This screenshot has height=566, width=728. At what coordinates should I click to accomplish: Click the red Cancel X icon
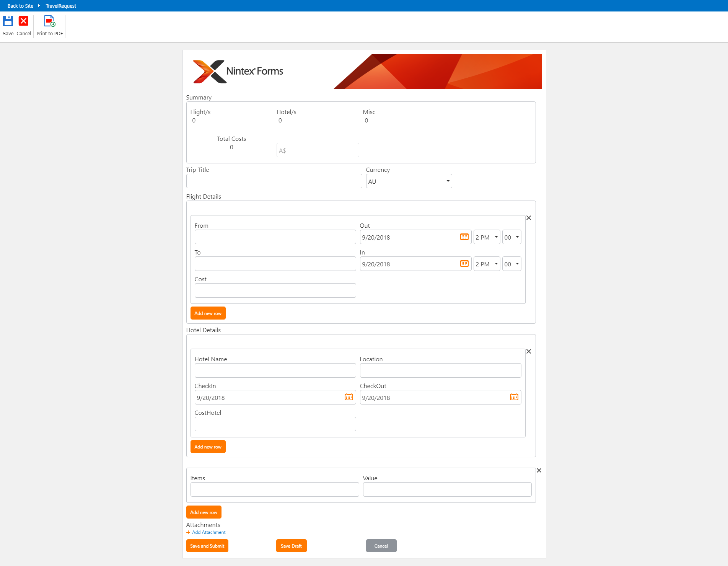coord(24,21)
